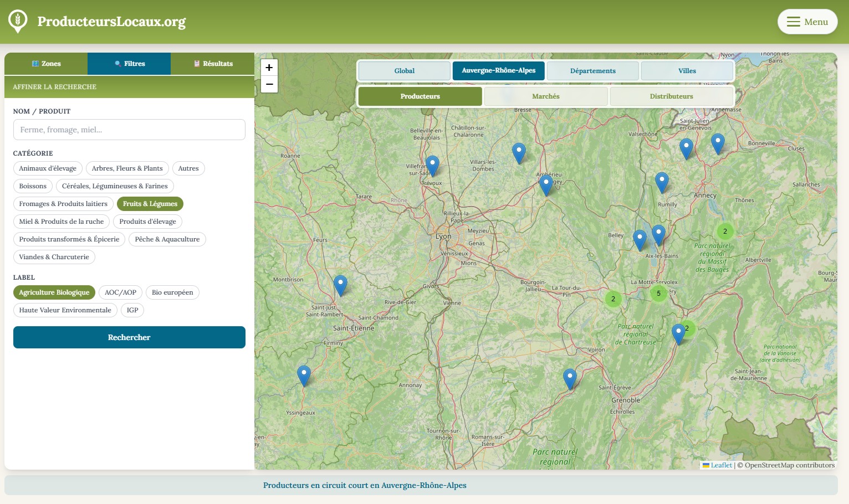
Task: Deselect the Agriculture Biologique label
Action: tap(54, 292)
